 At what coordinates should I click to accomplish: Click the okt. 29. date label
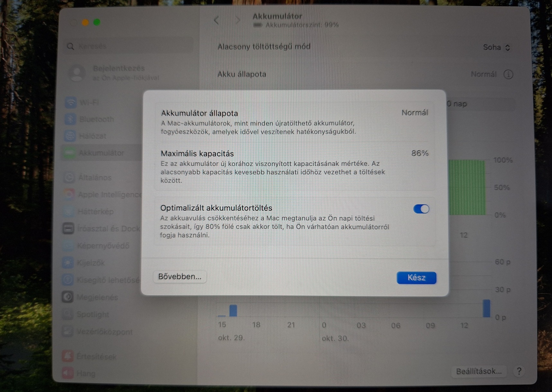point(231,338)
